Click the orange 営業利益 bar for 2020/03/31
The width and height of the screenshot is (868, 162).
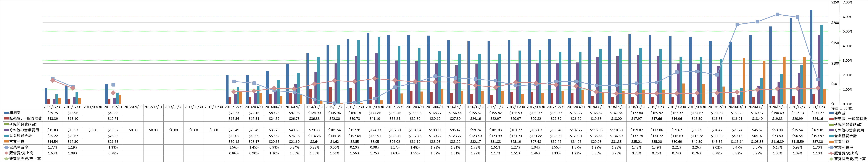tap(744, 81)
